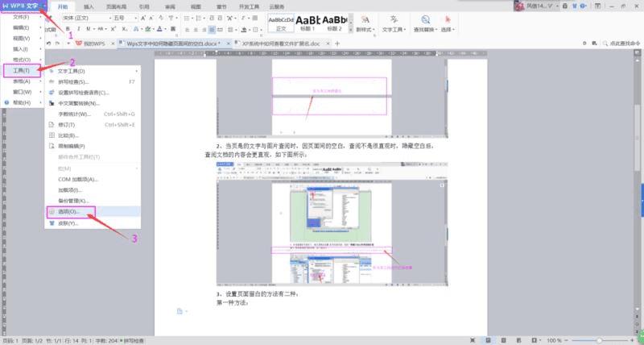Close the 我的WPS tab
644x345 pixels.
113,44
